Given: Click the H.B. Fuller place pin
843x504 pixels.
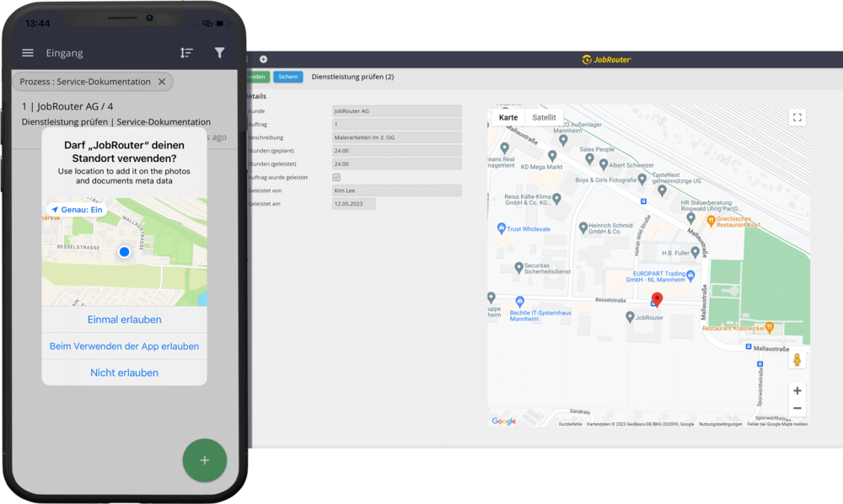Looking at the screenshot, I should (695, 252).
